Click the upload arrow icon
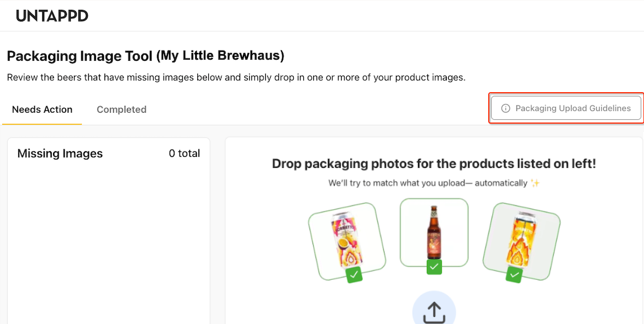644x324 pixels. coord(434,311)
